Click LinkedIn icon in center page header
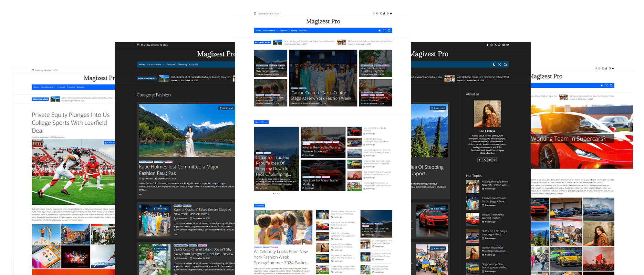Screen dimensions: 644x275 (387, 13)
